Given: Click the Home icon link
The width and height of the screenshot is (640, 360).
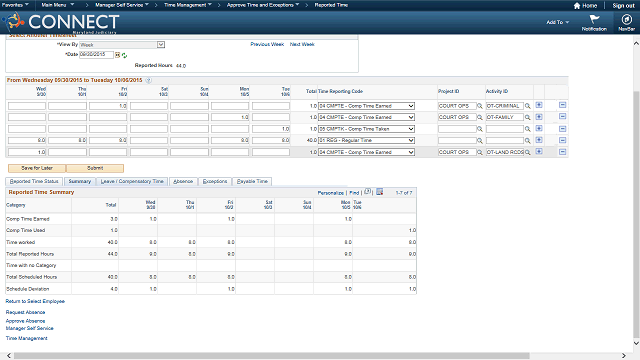Looking at the screenshot, I should [x=585, y=5].
